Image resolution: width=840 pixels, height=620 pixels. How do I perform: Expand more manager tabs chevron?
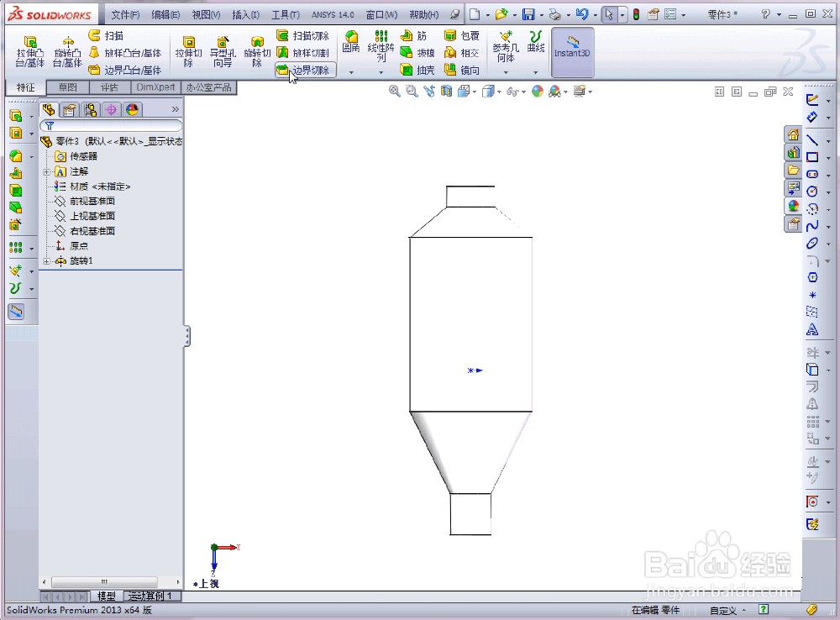176,109
